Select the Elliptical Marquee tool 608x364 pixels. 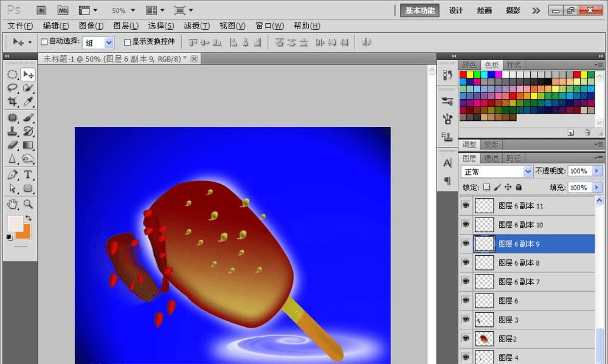(x=12, y=74)
